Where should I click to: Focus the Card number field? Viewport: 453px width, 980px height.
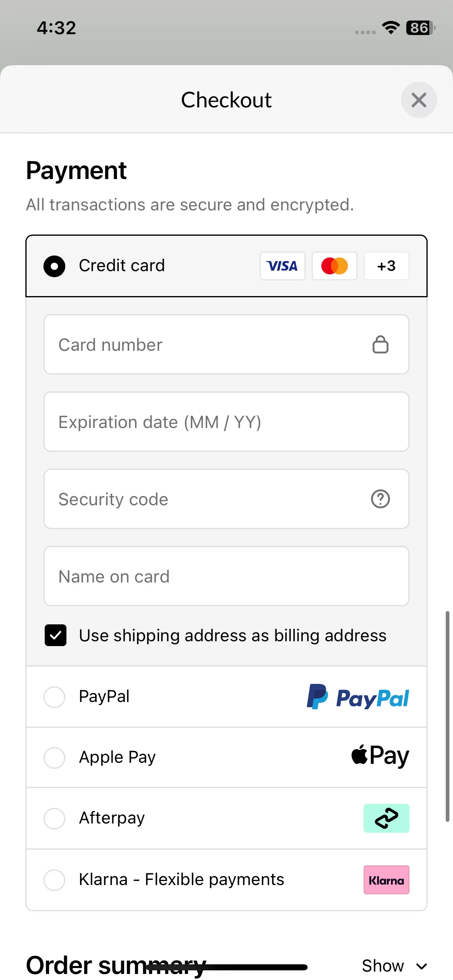click(x=227, y=344)
